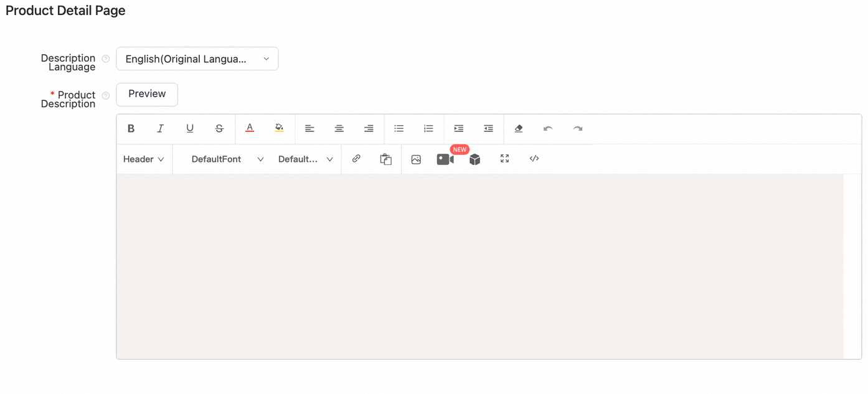Switch the editor to fullscreen
The height and width of the screenshot is (394, 868).
tap(505, 159)
